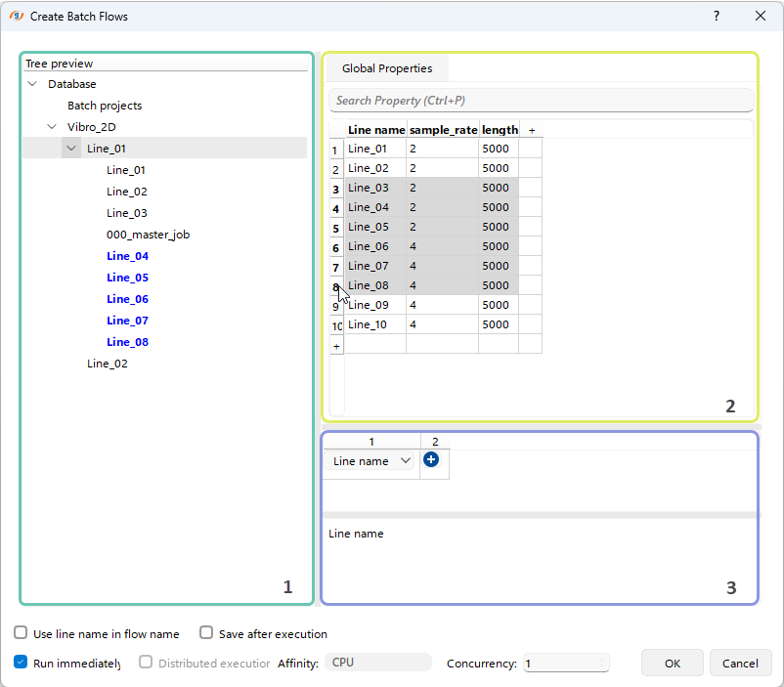784x687 pixels.
Task: Confirm with the OK button
Action: (x=672, y=663)
